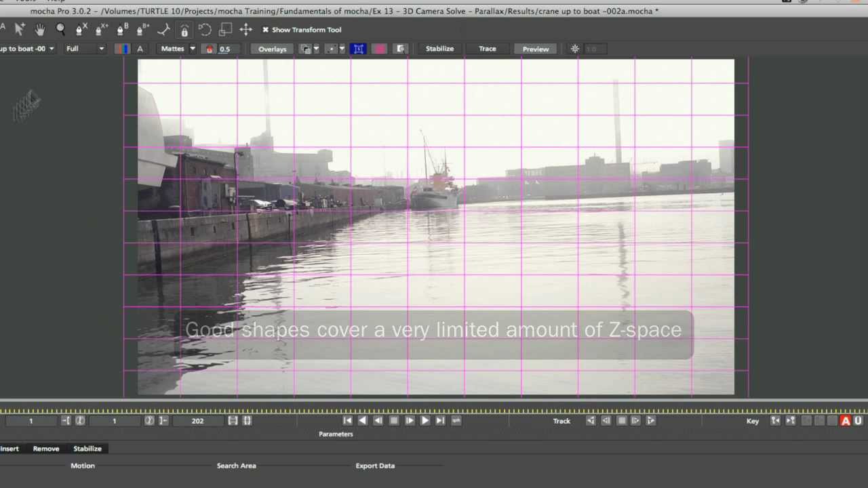Select the Add Bezier to layer tool
The width and height of the screenshot is (868, 488).
click(143, 29)
